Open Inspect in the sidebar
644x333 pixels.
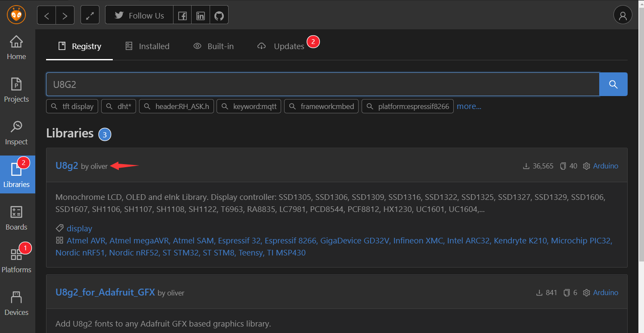(x=16, y=133)
